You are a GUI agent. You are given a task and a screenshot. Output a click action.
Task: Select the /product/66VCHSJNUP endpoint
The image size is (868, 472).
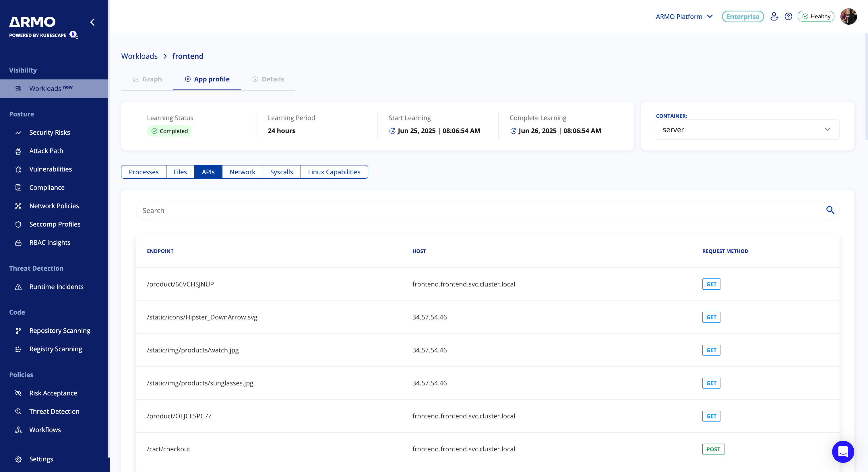[180, 284]
